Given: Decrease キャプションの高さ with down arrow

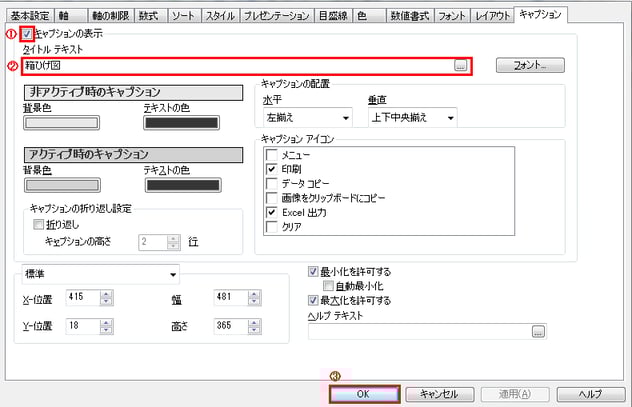Looking at the screenshot, I should point(173,246).
